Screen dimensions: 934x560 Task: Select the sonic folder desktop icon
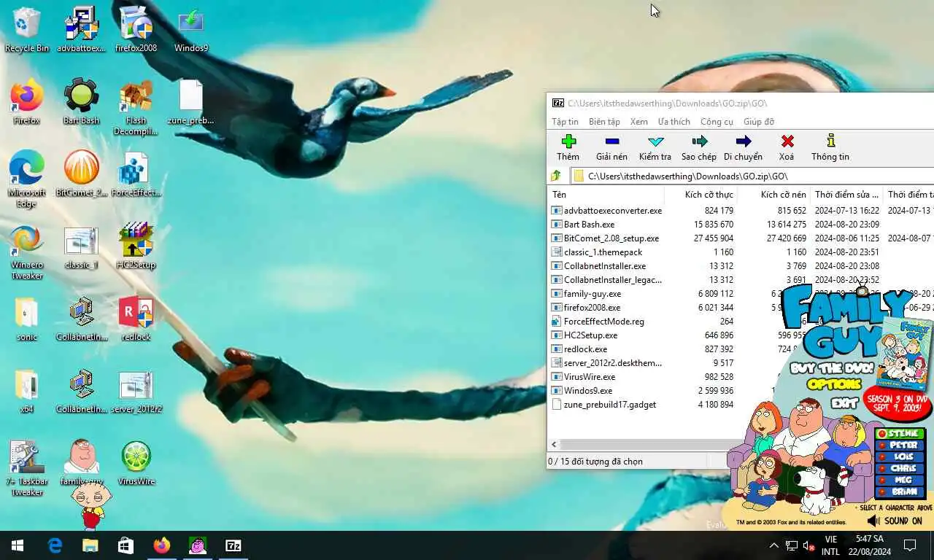pyautogui.click(x=27, y=318)
